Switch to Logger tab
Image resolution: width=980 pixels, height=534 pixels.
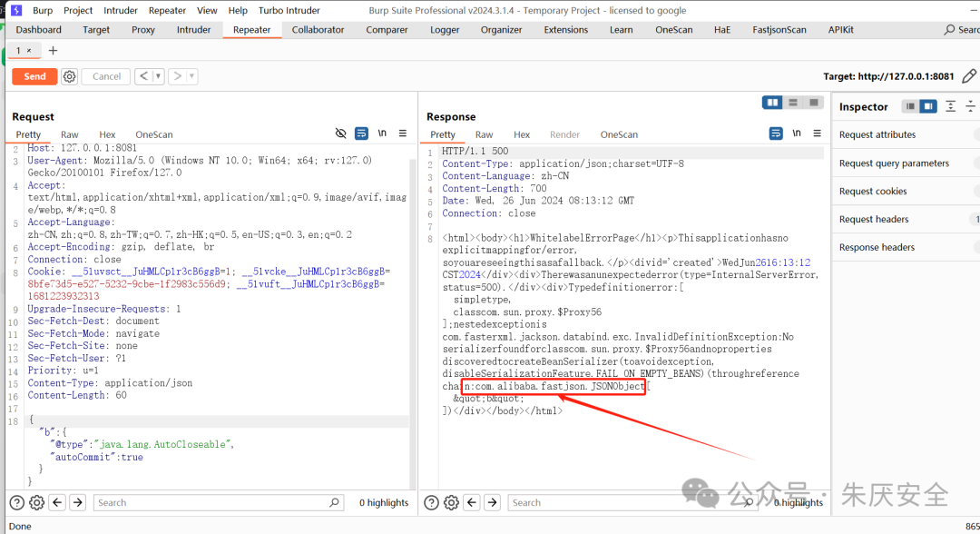(x=445, y=29)
